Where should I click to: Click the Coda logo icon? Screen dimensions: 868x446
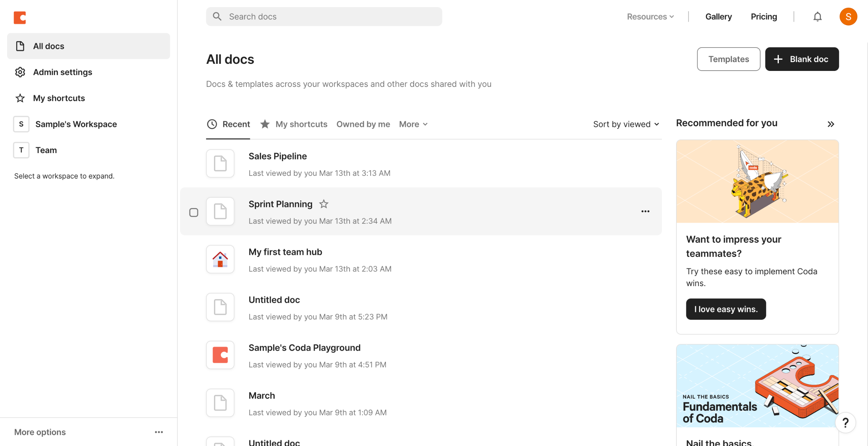[x=20, y=18]
